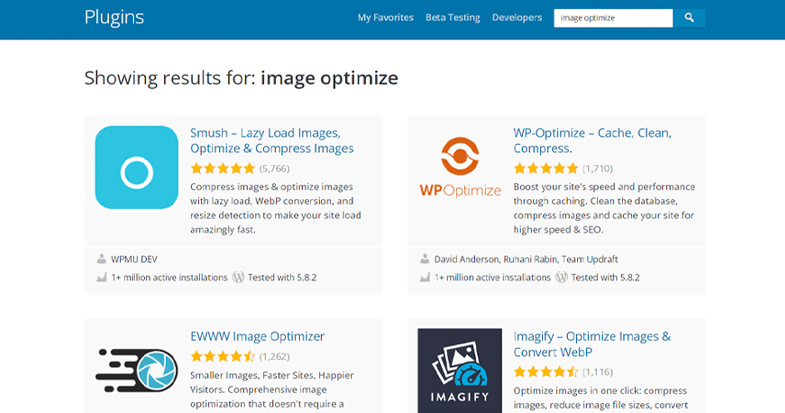Click the Smush plugin description text
This screenshot has width=785, height=413.
pyautogui.click(x=275, y=208)
